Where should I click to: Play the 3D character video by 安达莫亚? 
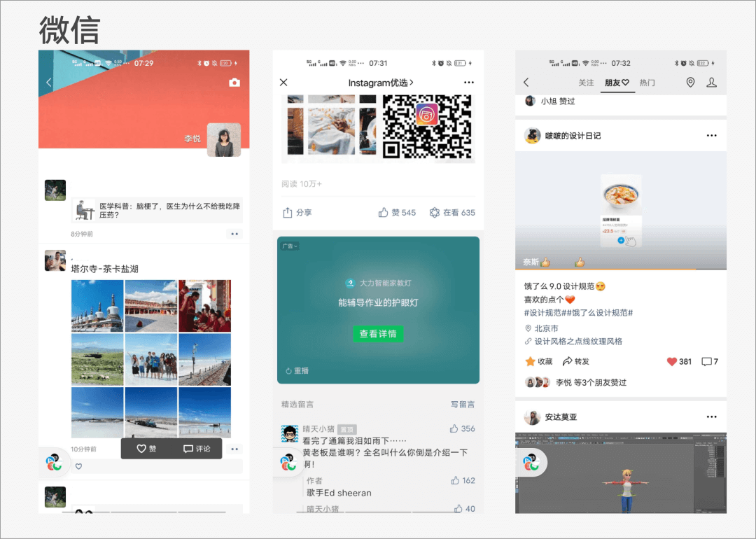(621, 473)
